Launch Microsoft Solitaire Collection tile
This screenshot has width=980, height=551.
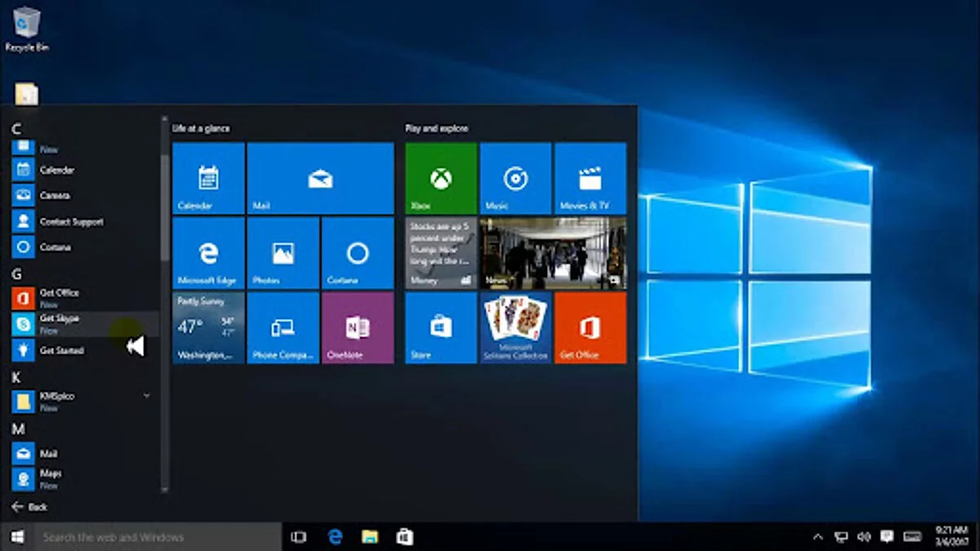pos(515,327)
